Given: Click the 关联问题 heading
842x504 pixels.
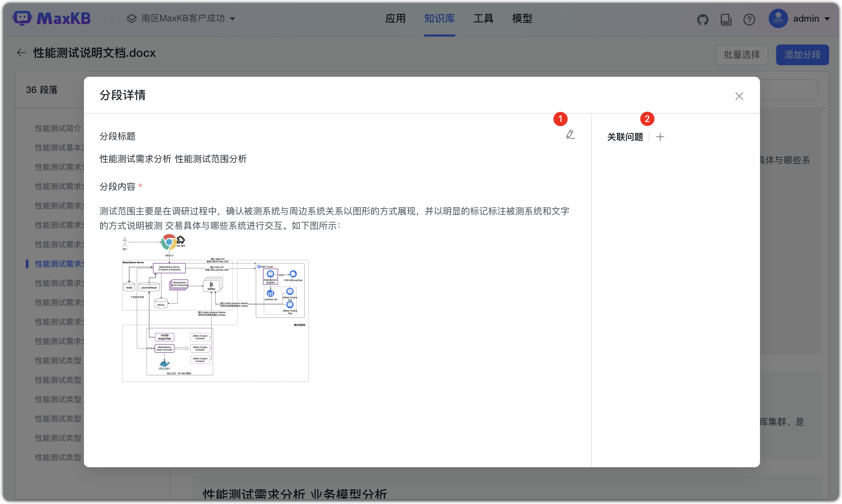Looking at the screenshot, I should 625,137.
